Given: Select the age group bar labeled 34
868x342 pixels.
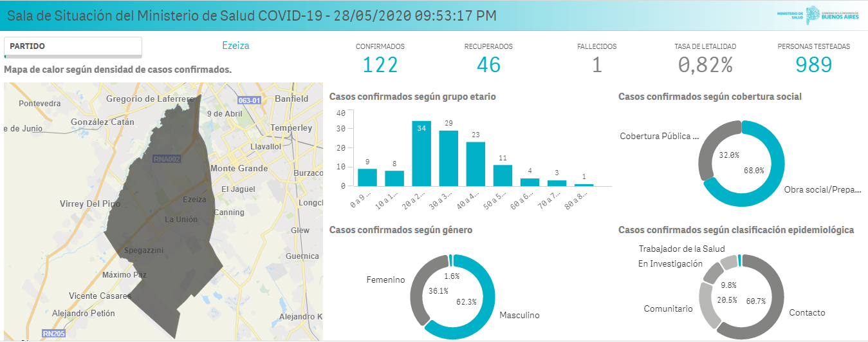Looking at the screenshot, I should tap(421, 154).
